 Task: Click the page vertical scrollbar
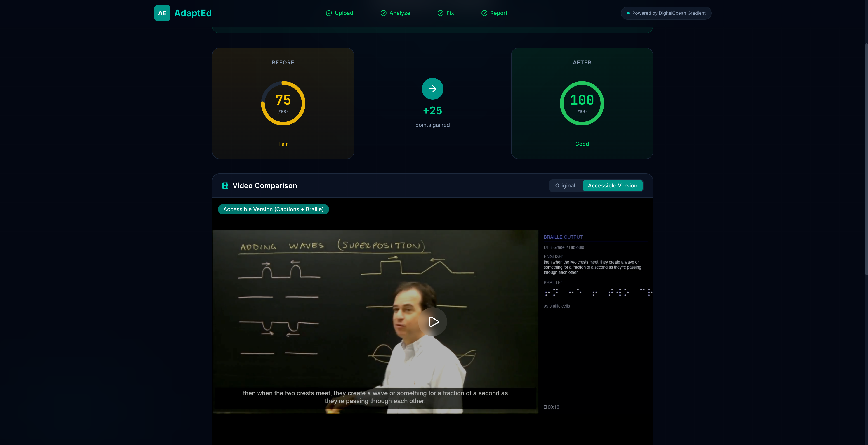(x=866, y=159)
